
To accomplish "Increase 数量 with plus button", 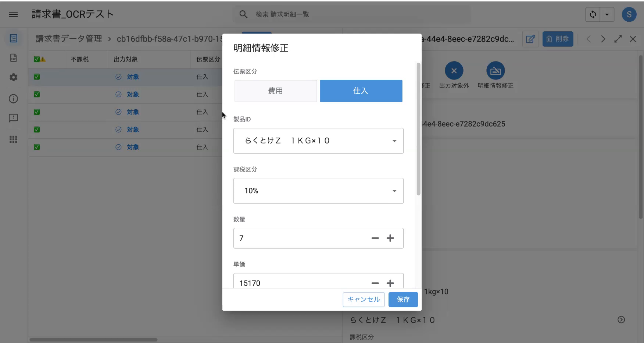I will [x=390, y=238].
